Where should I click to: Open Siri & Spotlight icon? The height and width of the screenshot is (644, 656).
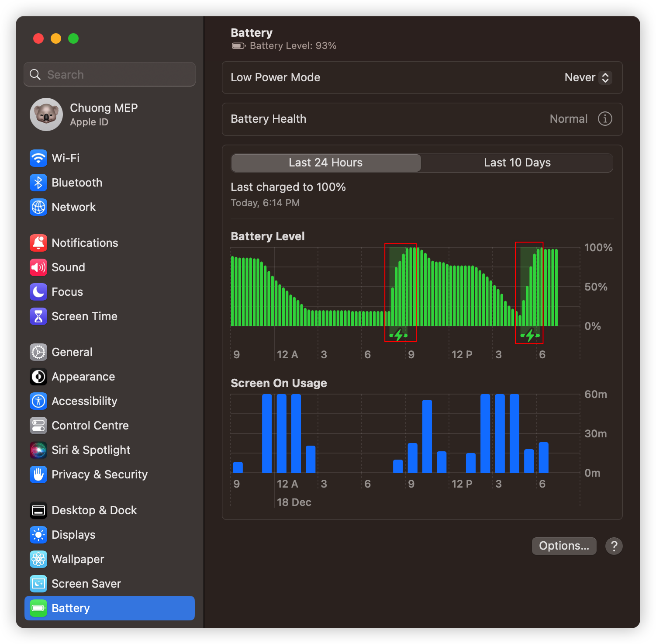point(38,450)
